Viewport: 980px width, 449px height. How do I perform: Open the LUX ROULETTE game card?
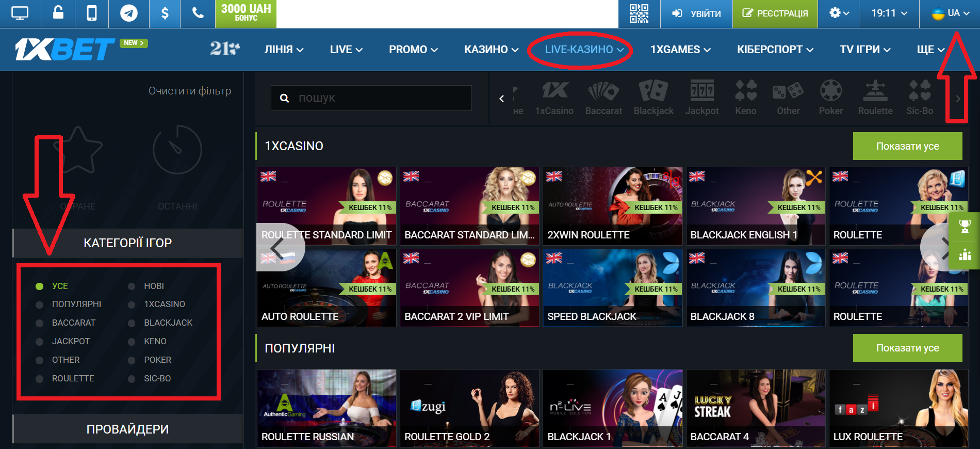899,408
